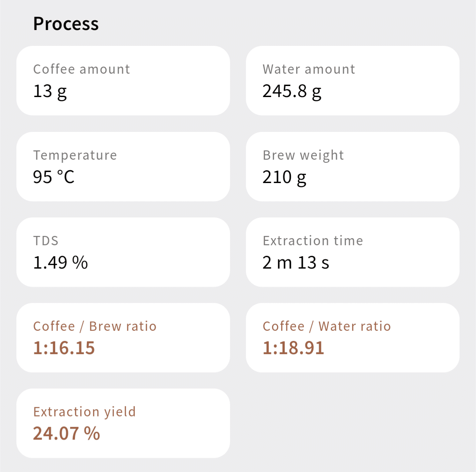Click the Extraction yield label

click(84, 412)
